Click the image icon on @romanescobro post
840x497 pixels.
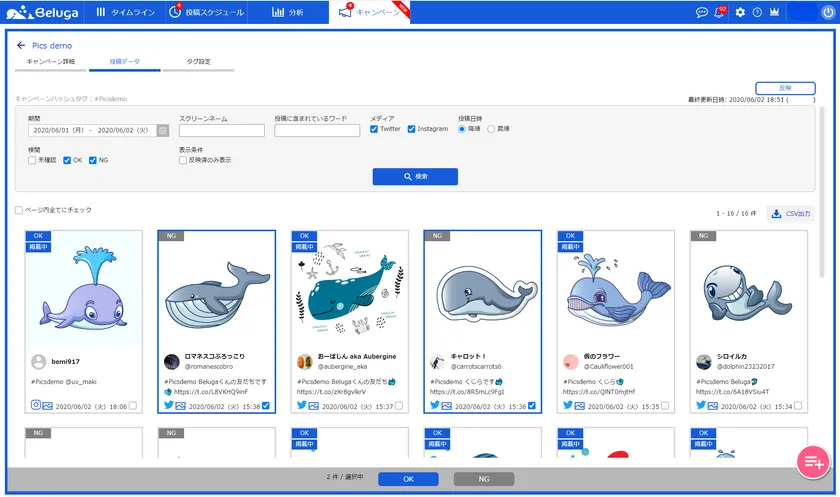pyautogui.click(x=181, y=406)
